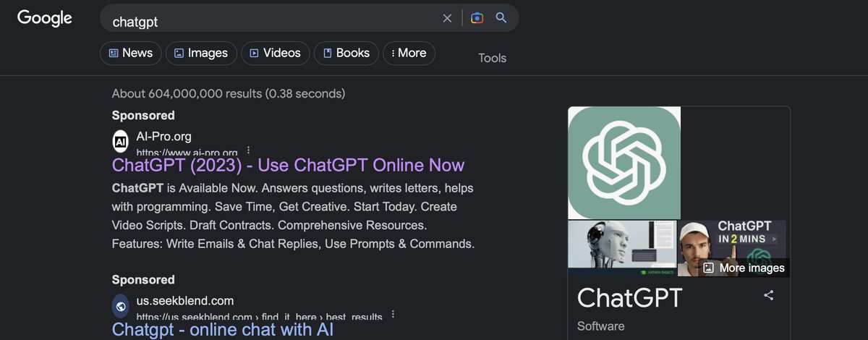Open the robot head thumbnail image

622,248
